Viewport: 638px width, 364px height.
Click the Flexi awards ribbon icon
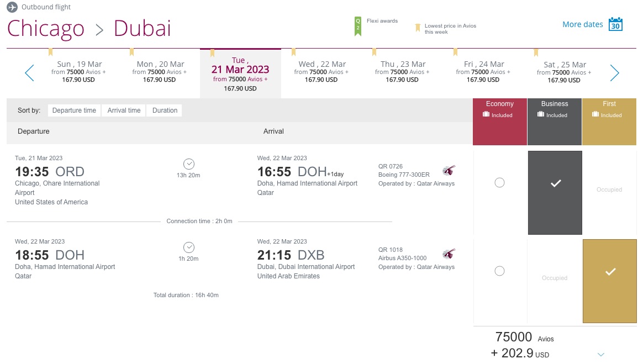358,25
